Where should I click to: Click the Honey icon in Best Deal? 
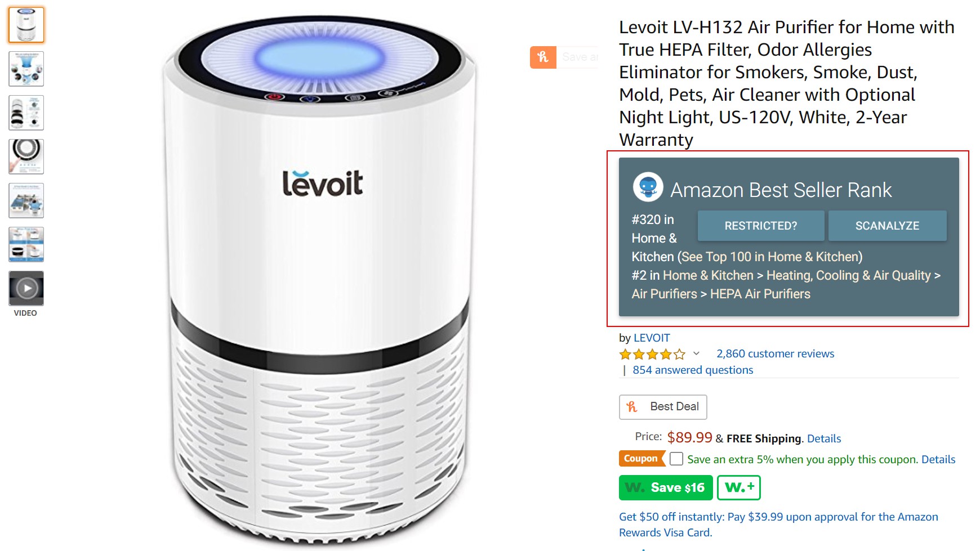pyautogui.click(x=632, y=406)
